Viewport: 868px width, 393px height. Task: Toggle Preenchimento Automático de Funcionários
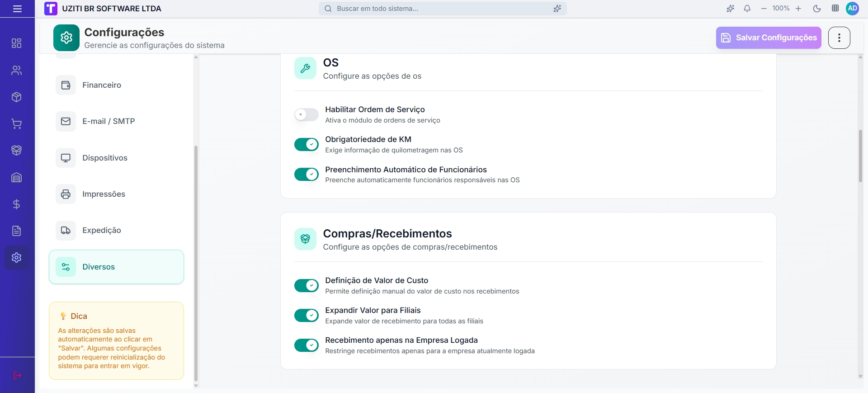307,174
